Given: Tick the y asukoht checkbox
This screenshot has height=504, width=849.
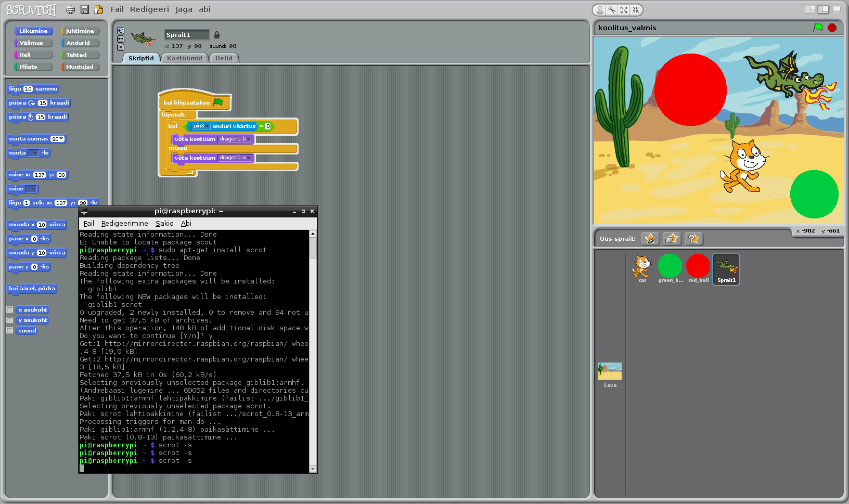Looking at the screenshot, I should point(9,320).
